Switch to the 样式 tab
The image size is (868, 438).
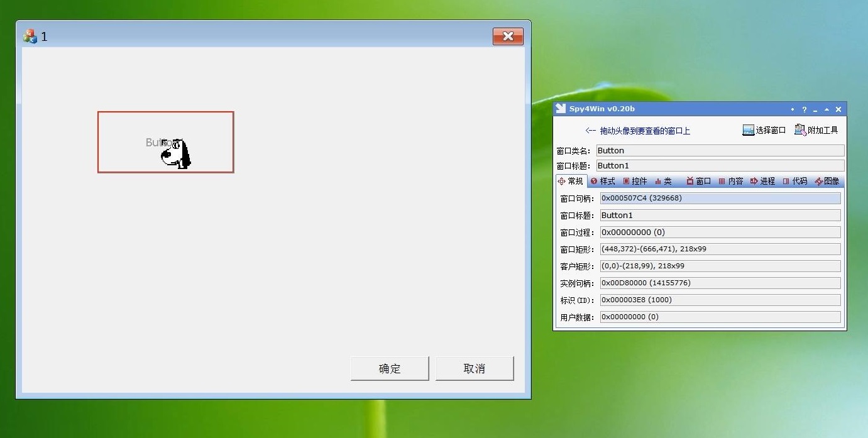(603, 181)
